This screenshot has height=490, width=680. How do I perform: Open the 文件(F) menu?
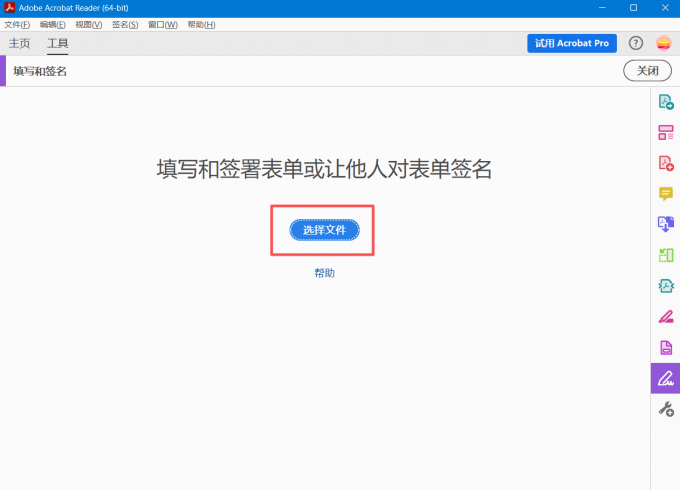(17, 25)
